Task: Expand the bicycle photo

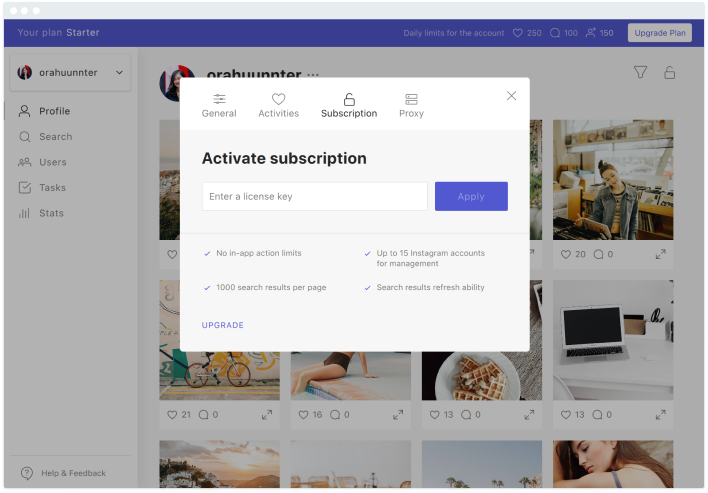Action: tap(267, 415)
